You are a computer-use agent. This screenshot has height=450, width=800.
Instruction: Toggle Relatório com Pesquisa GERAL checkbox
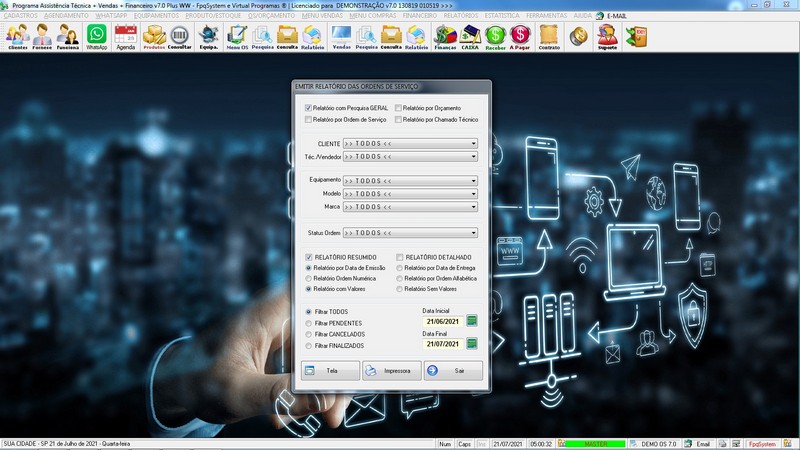click(308, 108)
